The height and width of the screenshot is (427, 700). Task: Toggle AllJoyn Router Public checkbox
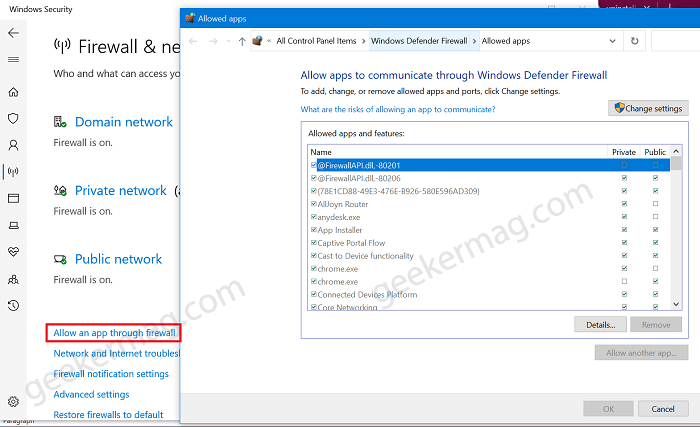(655, 204)
